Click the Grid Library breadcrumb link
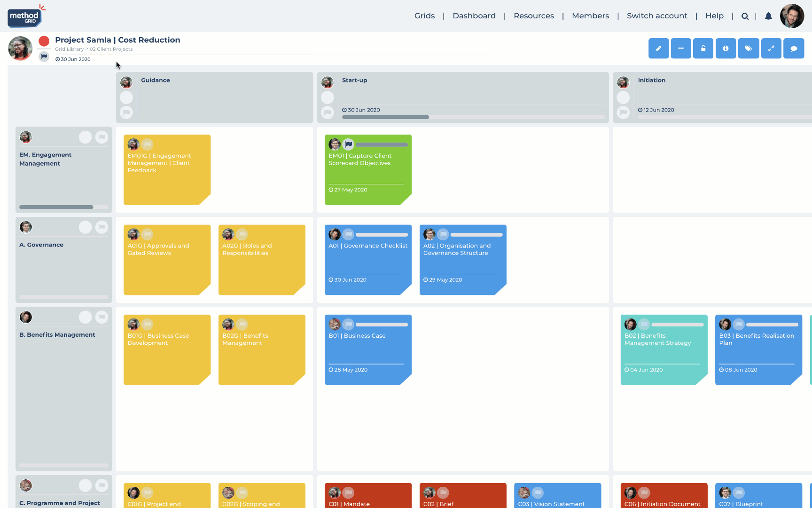Viewport: 812px width, 508px height. pyautogui.click(x=69, y=49)
